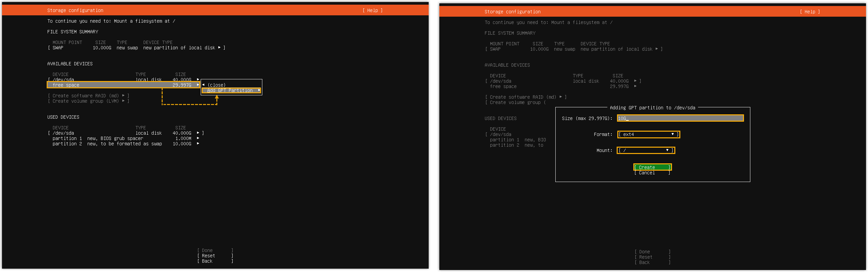
Task: Click the back arrow beside (close)
Action: [x=204, y=85]
